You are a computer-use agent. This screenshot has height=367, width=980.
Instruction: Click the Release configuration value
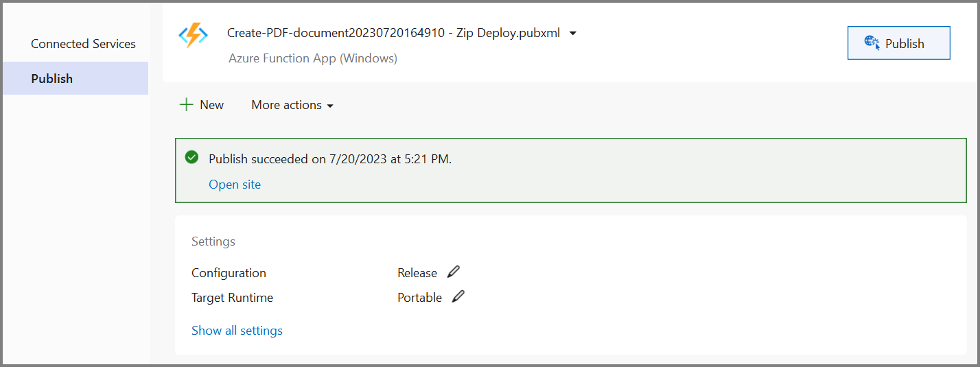click(417, 273)
